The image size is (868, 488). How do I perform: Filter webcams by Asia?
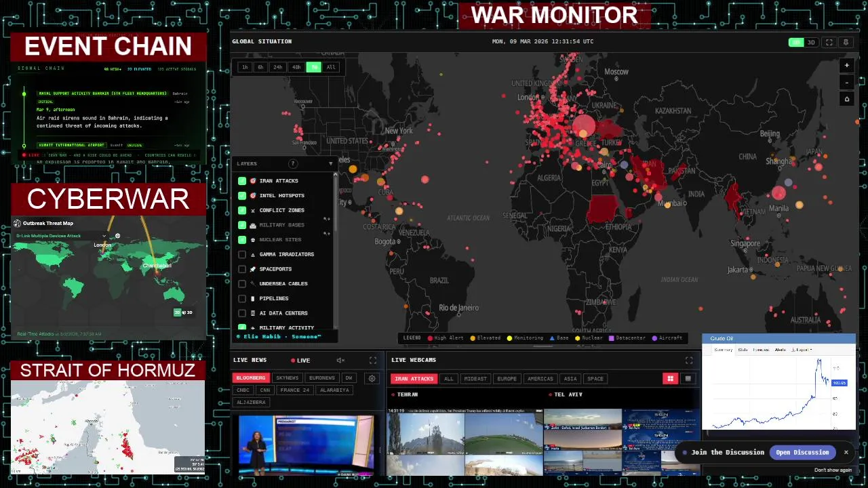(x=570, y=379)
